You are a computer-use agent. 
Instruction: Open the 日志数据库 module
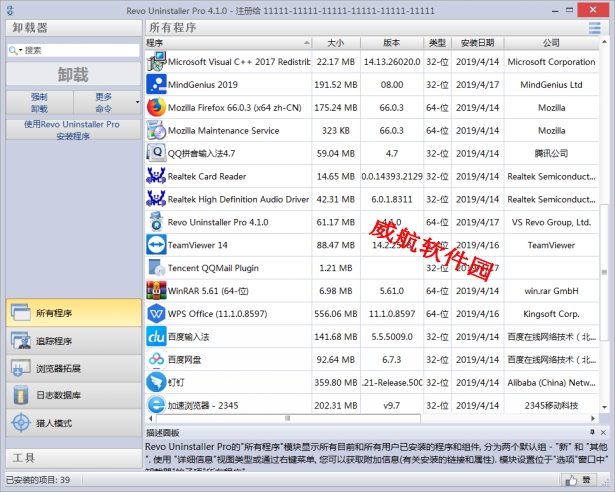pos(74,395)
